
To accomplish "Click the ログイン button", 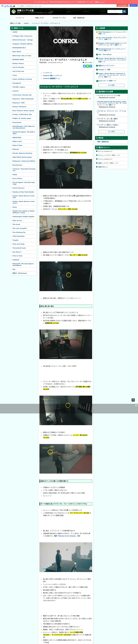I will pyautogui.click(x=134, y=5).
